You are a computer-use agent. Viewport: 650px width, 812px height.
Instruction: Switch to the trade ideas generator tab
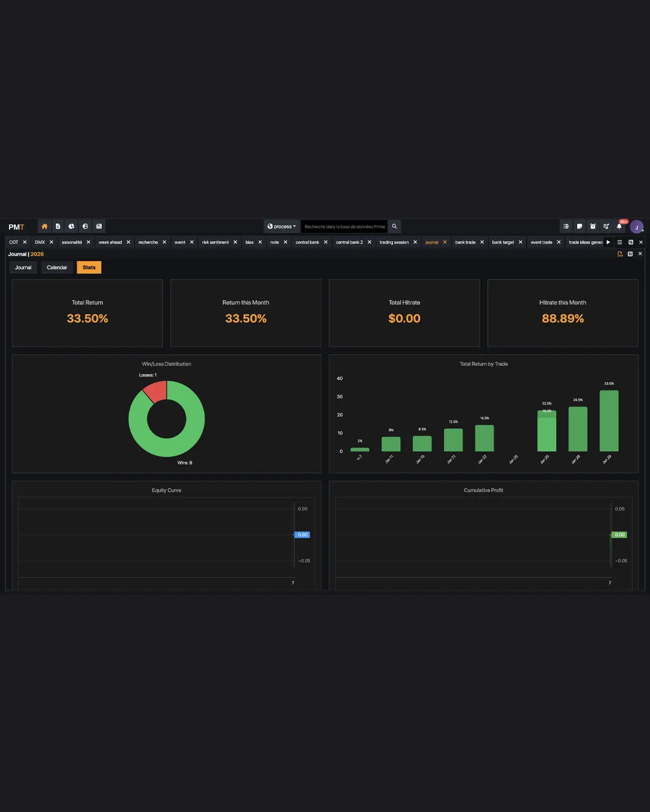pos(586,242)
